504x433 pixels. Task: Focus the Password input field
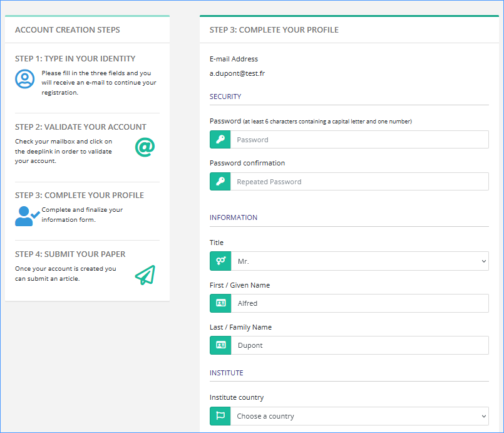(x=359, y=140)
